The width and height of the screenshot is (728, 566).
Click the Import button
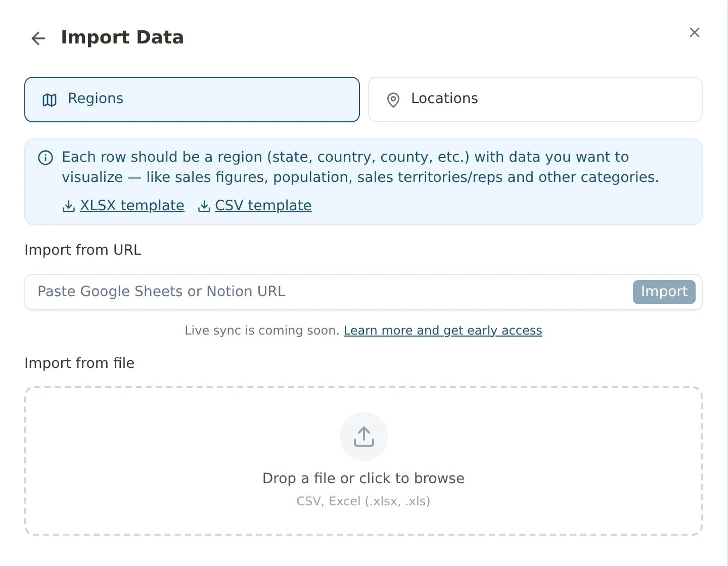(664, 292)
